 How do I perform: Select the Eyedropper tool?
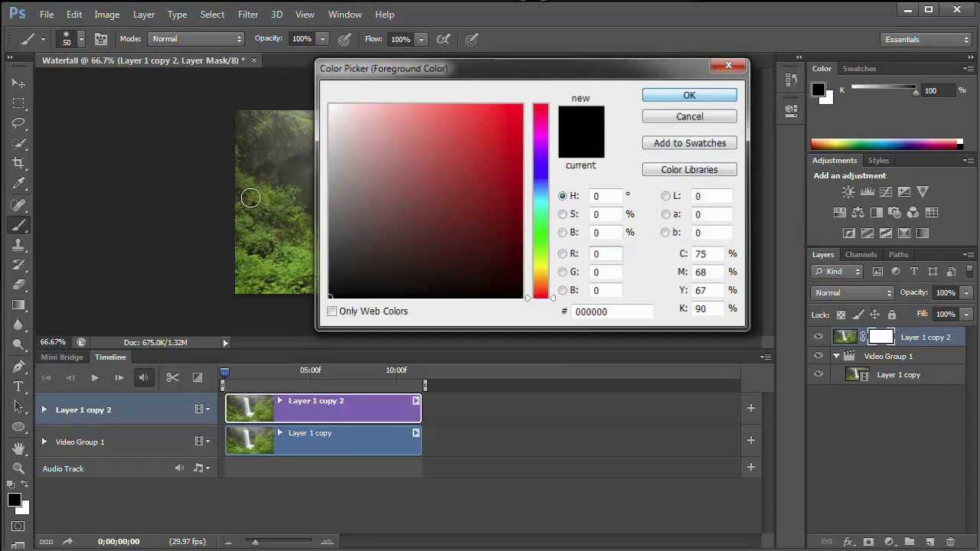coord(19,184)
